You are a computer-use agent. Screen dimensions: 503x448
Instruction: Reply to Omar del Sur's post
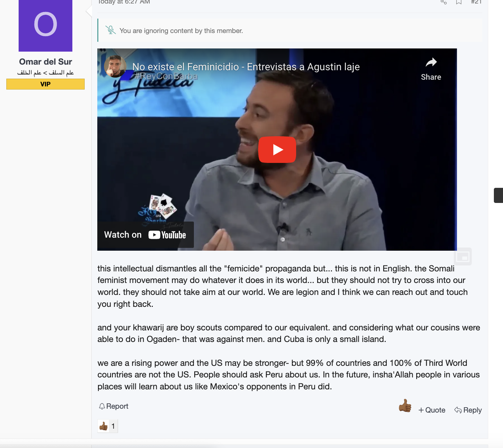[468, 410]
